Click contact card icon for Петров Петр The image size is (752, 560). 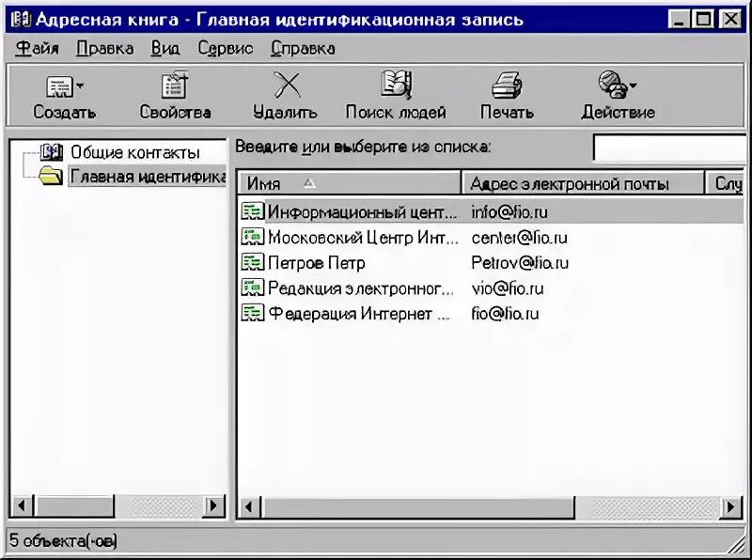click(252, 262)
